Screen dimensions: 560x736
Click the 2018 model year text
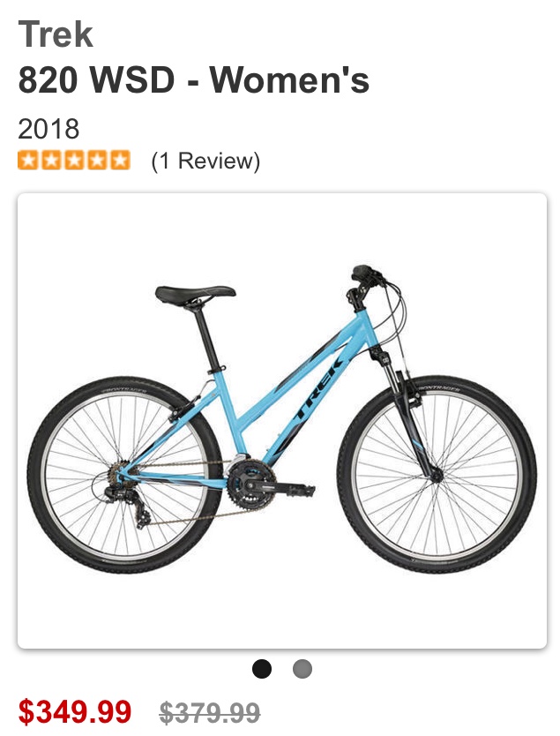pos(49,129)
